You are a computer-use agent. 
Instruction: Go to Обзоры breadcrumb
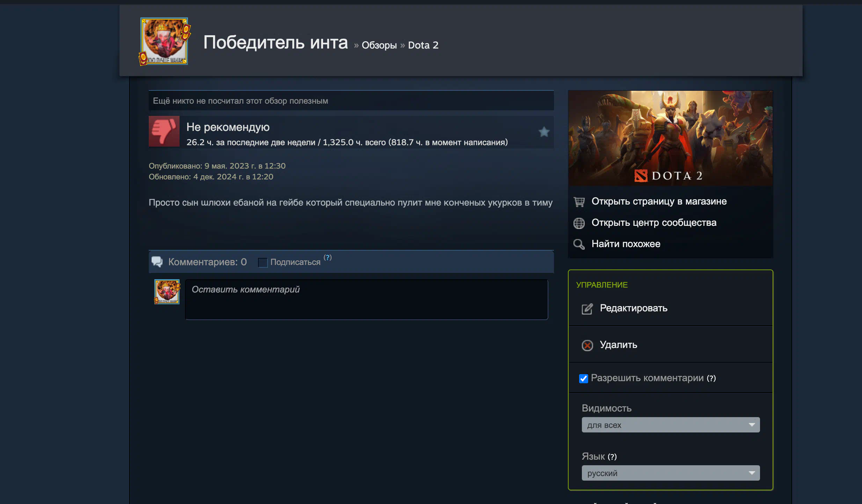379,45
